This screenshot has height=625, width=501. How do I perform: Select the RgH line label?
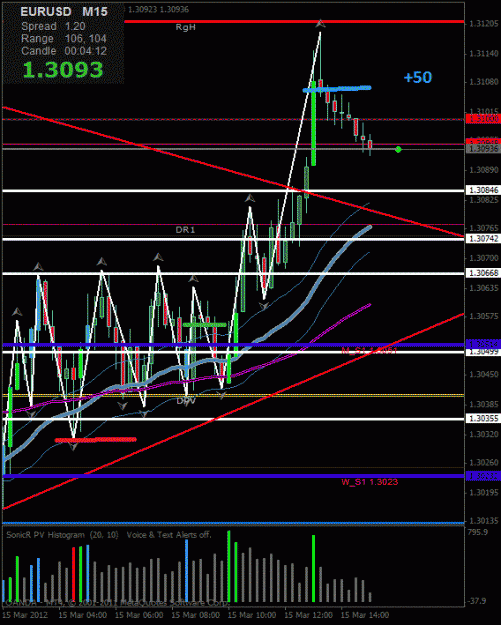(186, 27)
